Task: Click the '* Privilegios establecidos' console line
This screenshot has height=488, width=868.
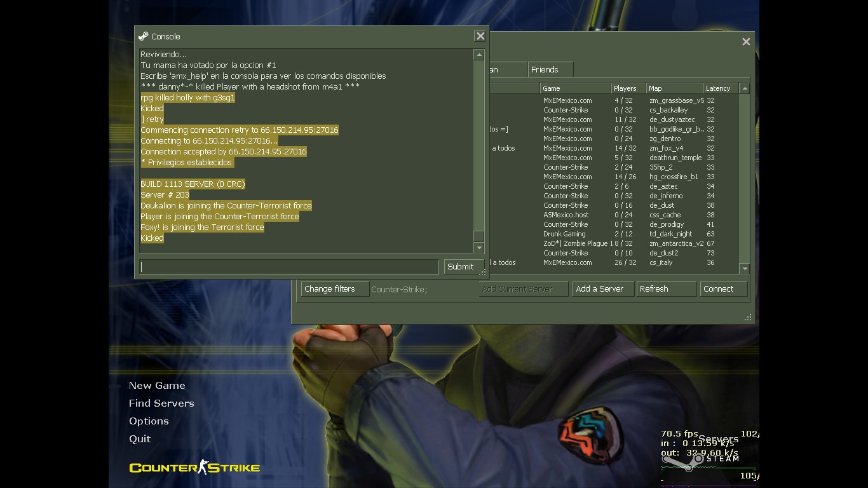Action: tap(186, 163)
